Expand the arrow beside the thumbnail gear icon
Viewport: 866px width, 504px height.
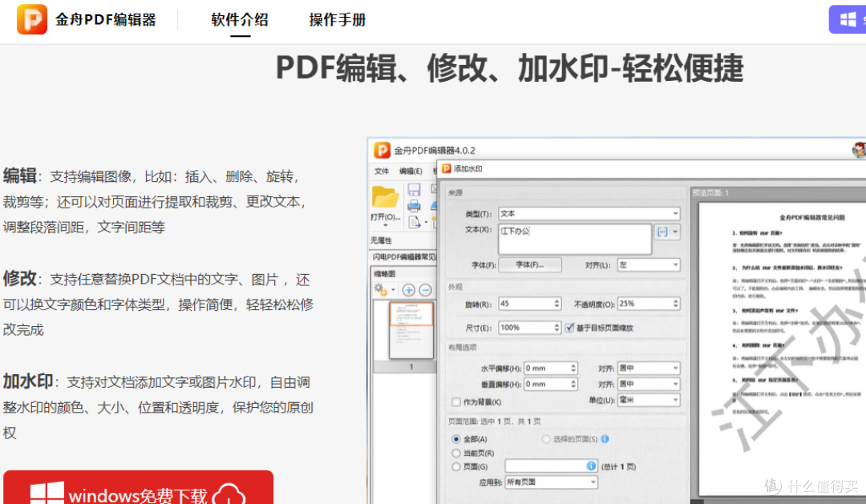pyautogui.click(x=393, y=290)
